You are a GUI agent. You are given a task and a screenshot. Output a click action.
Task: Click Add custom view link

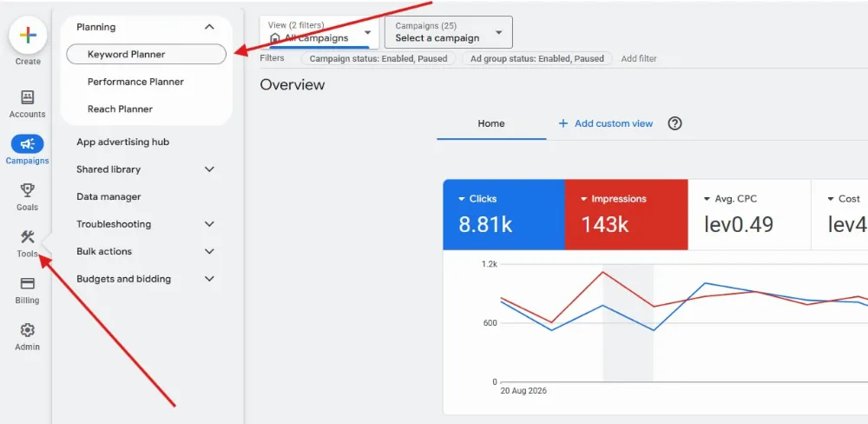click(614, 123)
